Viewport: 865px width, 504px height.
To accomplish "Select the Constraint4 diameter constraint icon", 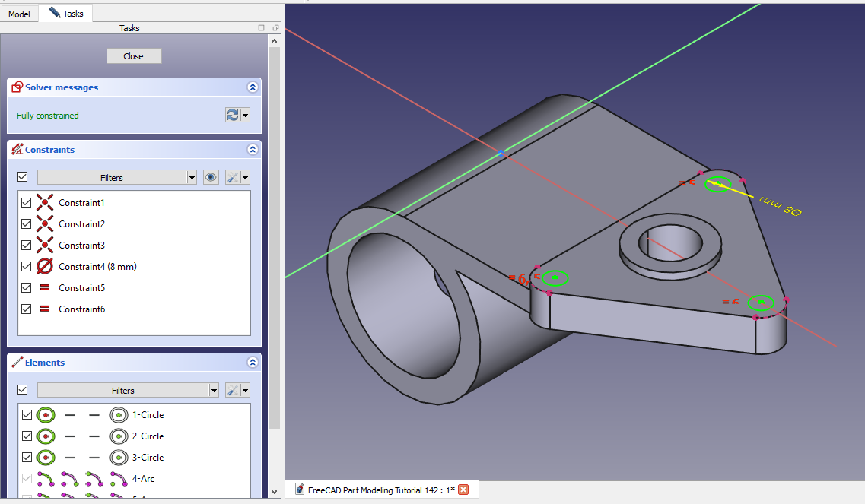I will pyautogui.click(x=45, y=267).
